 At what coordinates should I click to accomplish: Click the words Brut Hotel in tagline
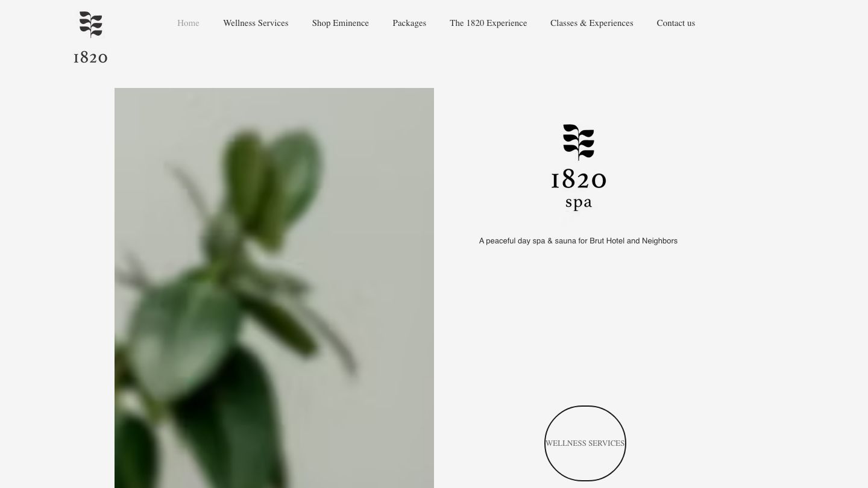tap(607, 241)
